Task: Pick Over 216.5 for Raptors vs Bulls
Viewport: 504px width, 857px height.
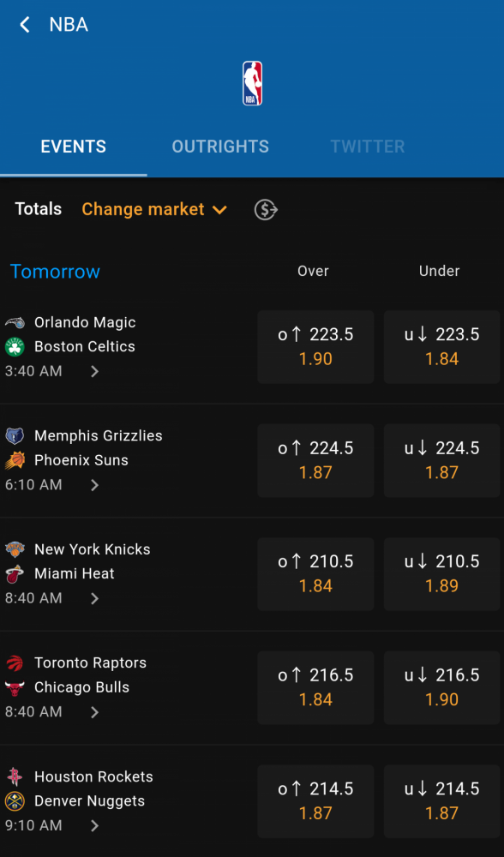Action: point(315,687)
